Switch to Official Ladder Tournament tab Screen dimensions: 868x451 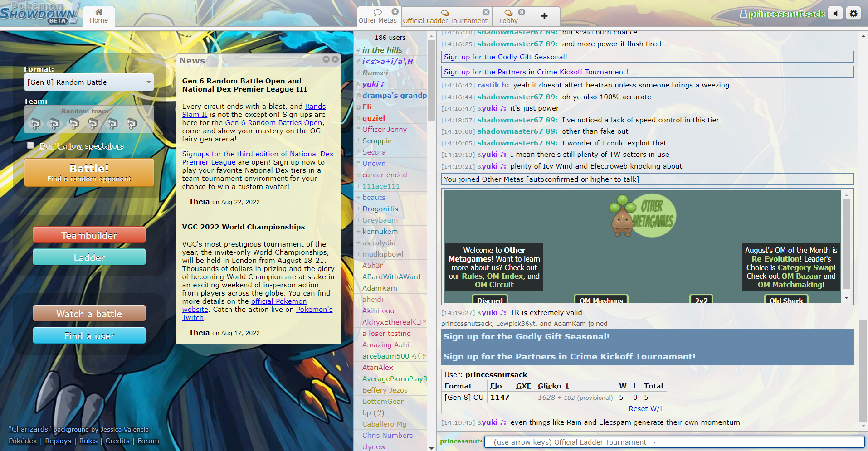[445, 16]
